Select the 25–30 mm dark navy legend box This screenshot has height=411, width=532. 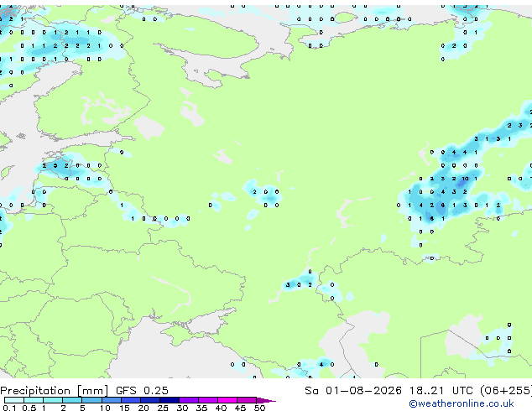[x=170, y=400]
